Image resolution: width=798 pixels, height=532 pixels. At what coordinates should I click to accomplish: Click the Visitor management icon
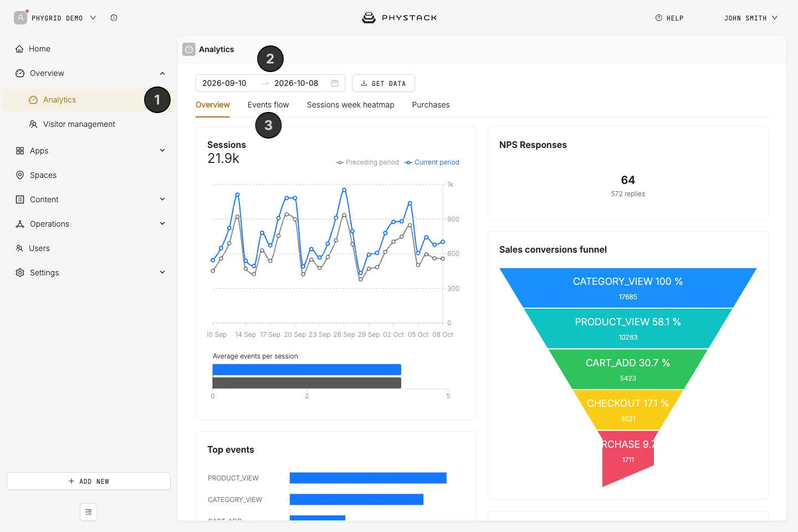(33, 124)
